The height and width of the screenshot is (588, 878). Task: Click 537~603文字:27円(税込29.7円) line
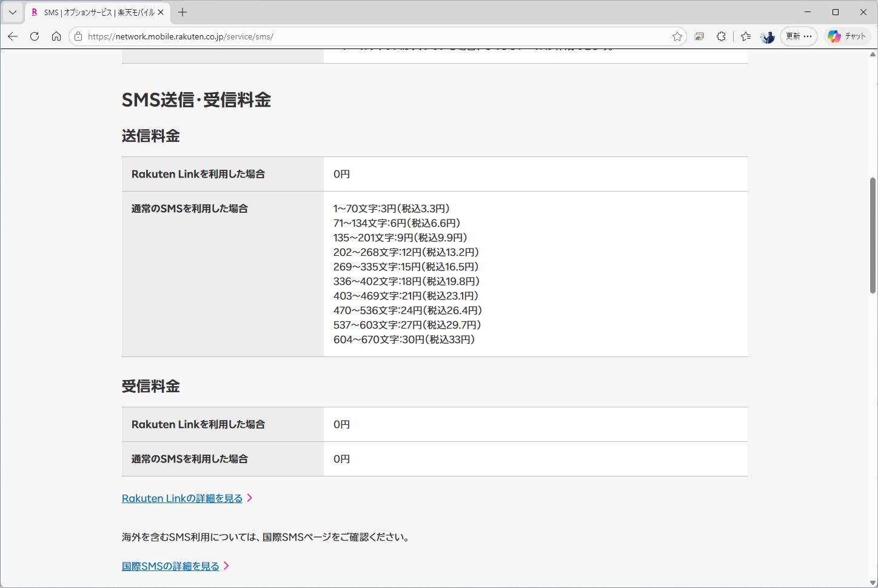pyautogui.click(x=407, y=325)
